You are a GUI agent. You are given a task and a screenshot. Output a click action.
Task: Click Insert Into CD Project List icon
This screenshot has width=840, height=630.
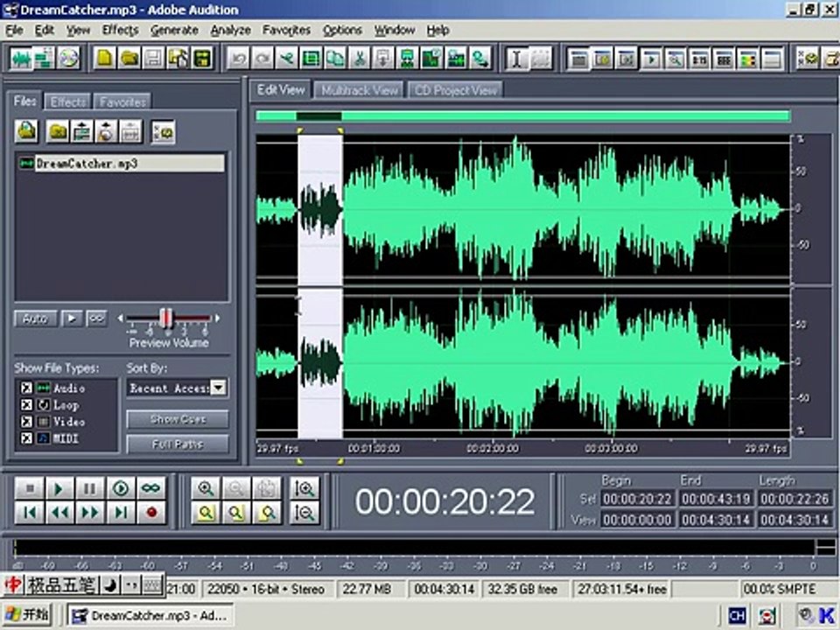(x=106, y=131)
